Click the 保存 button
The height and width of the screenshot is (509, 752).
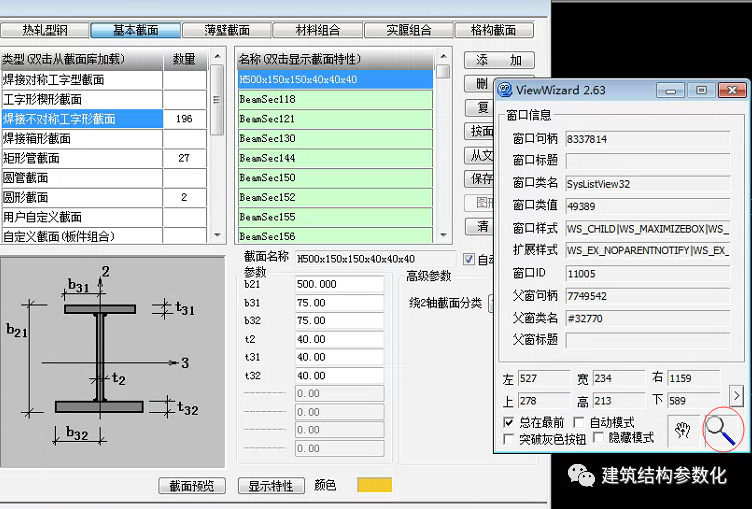click(x=479, y=179)
